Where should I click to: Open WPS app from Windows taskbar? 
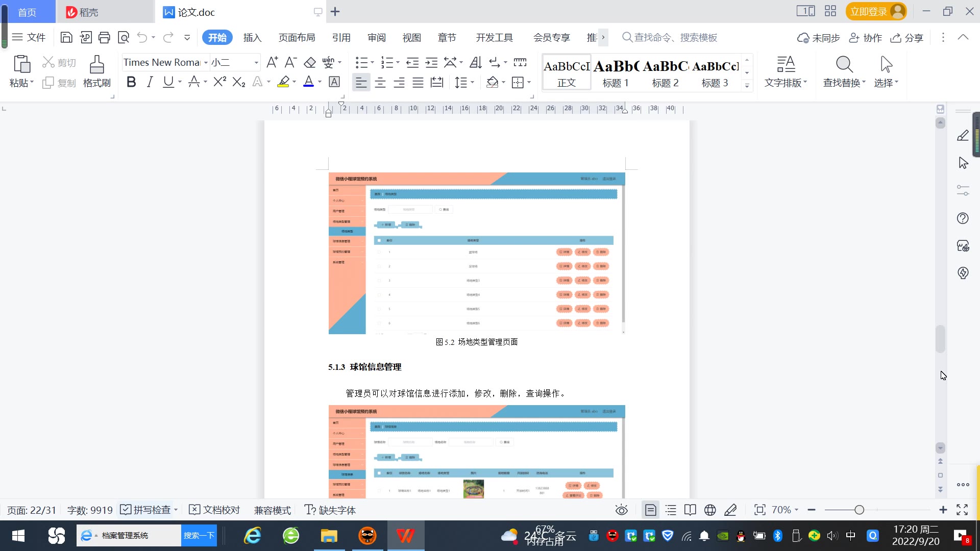pos(405,536)
